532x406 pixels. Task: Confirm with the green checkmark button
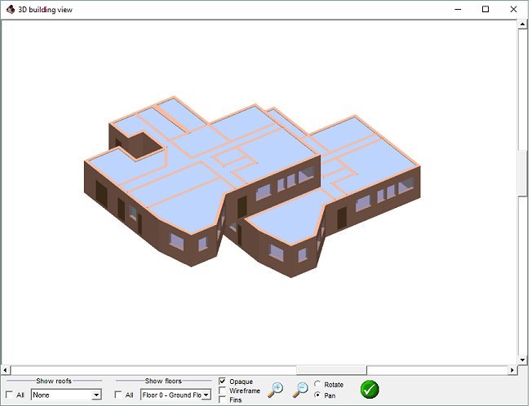point(370,390)
